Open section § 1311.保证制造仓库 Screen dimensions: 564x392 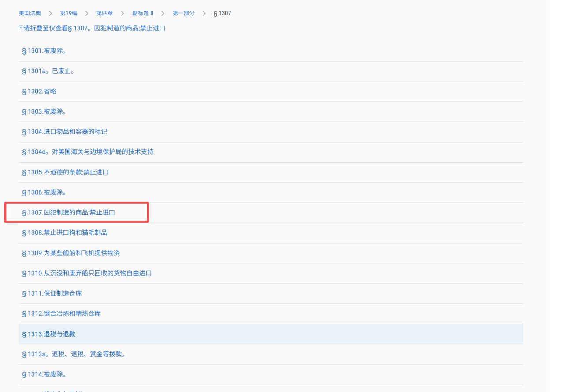[x=52, y=293]
